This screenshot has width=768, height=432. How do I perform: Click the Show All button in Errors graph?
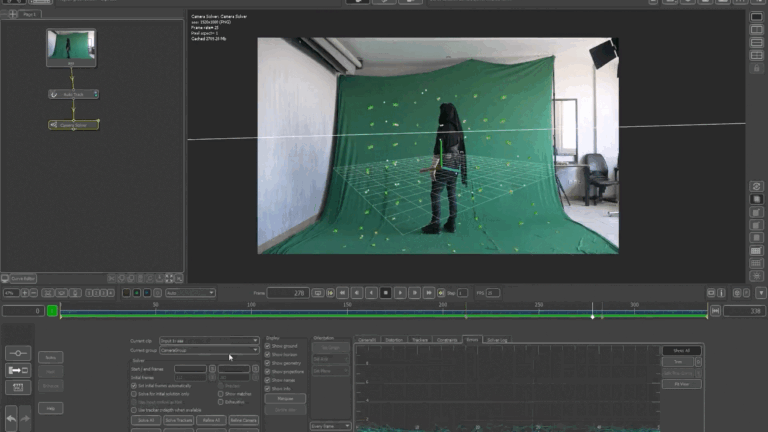click(x=681, y=351)
